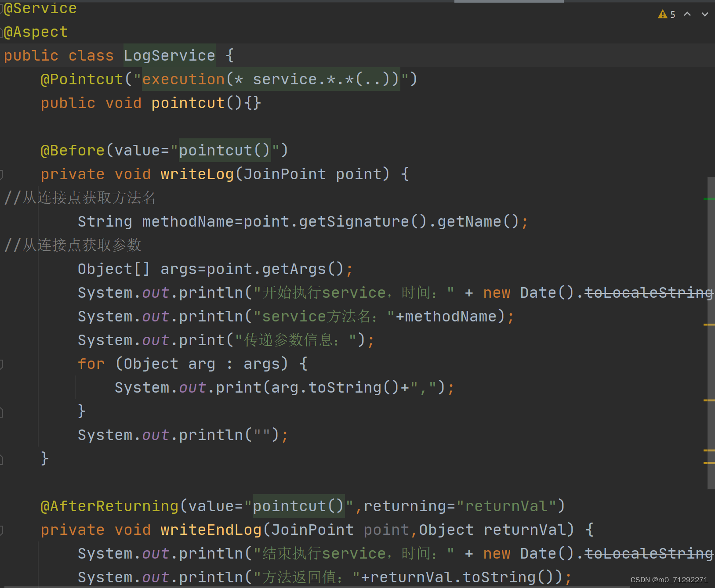Click the green stripe marker on scrollbar
This screenshot has height=588, width=715.
[709, 199]
